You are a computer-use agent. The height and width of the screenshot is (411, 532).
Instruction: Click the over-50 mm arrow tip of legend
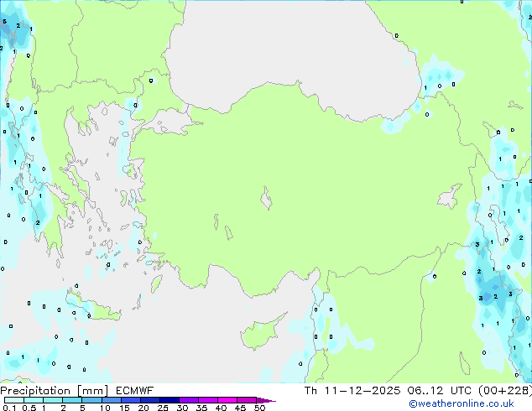coord(266,400)
